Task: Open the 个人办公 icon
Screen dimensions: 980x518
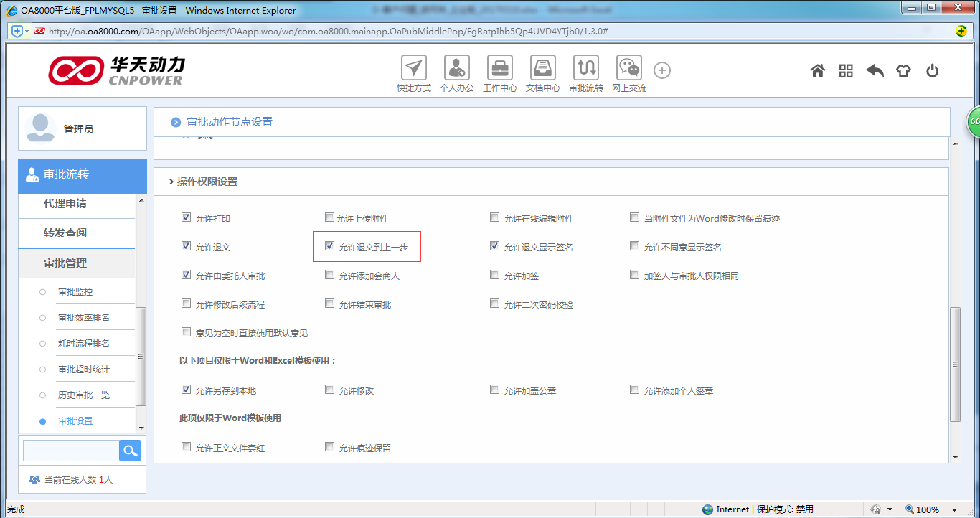Action: coord(456,68)
